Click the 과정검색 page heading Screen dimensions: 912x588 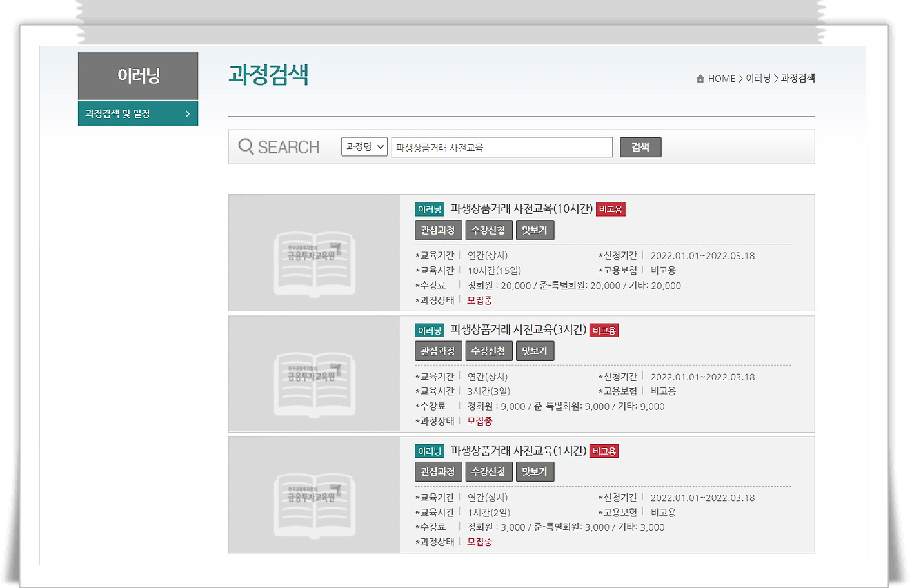[x=268, y=75]
